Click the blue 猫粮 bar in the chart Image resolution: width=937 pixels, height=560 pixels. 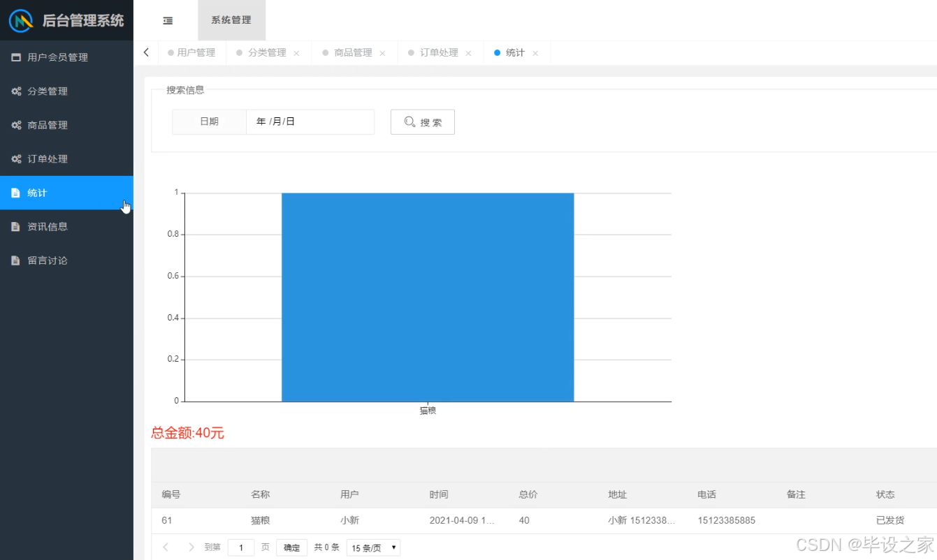(427, 297)
